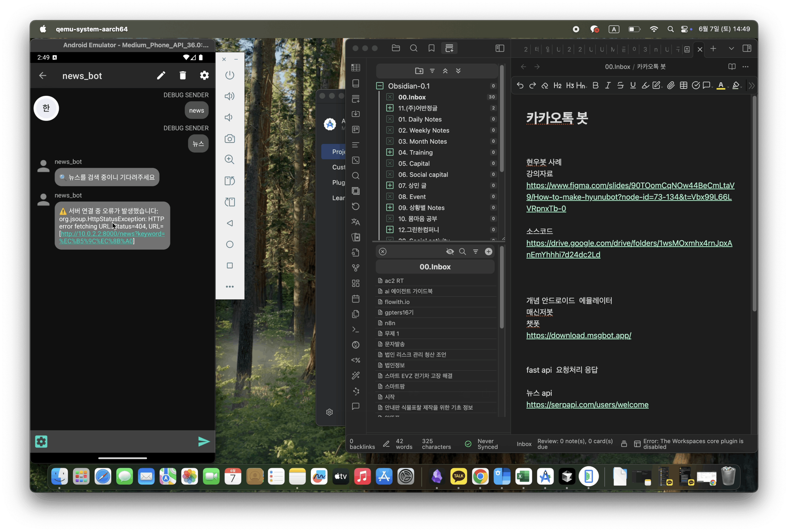Click the eraser clear-formatting icon
Image resolution: width=788 pixels, height=532 pixels.
click(x=544, y=85)
